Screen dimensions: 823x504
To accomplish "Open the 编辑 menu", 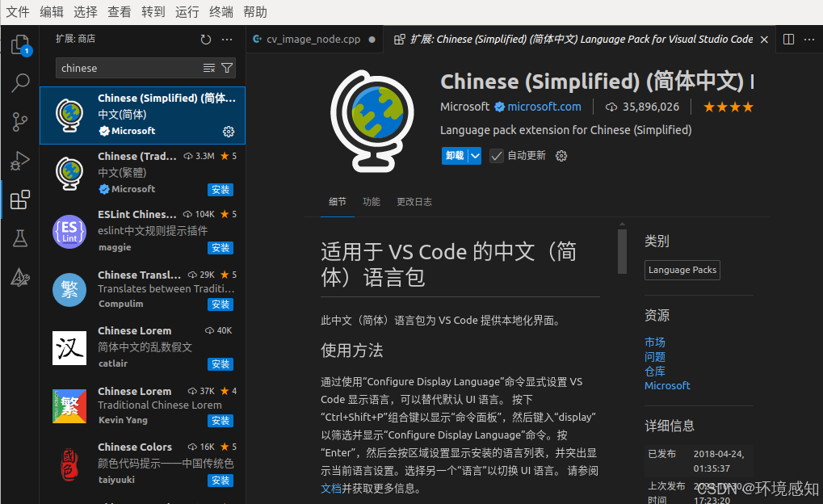I will click(x=52, y=12).
